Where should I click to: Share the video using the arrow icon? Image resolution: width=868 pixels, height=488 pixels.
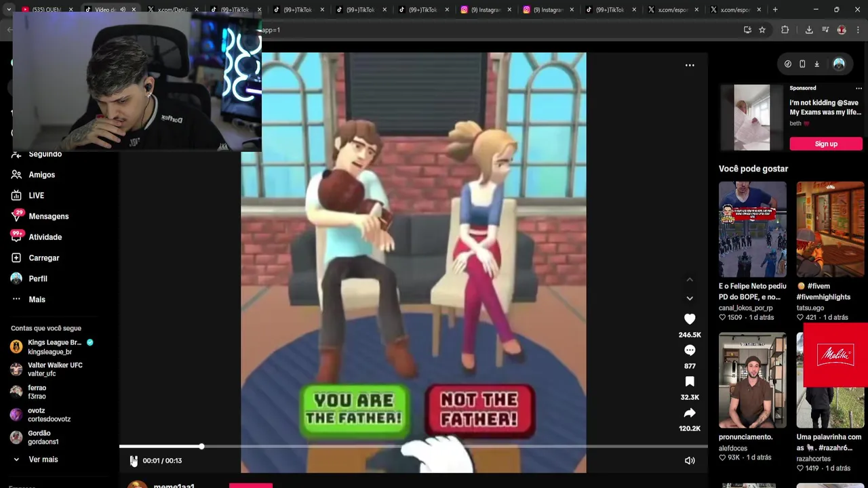(690, 413)
